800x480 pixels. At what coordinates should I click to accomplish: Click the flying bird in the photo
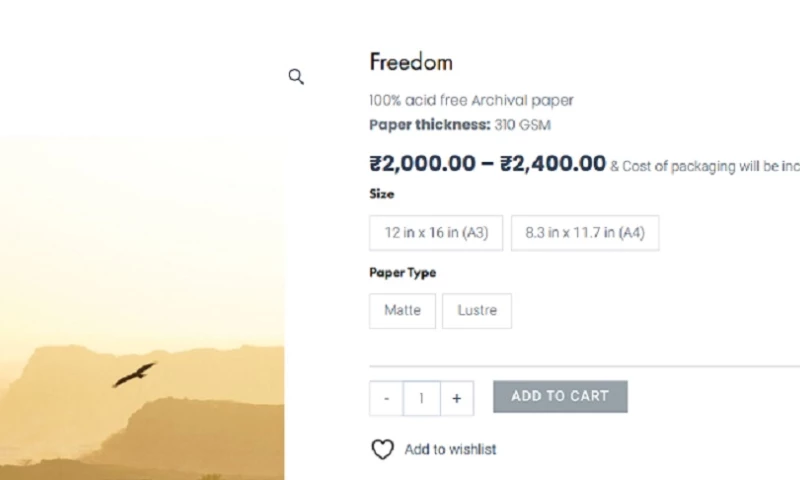[x=135, y=374]
